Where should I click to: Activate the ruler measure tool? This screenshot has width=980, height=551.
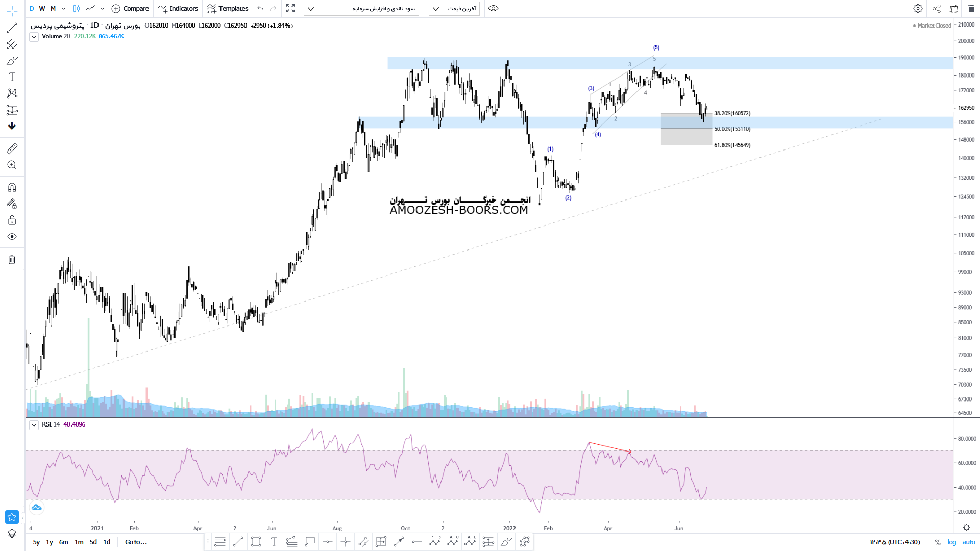pyautogui.click(x=12, y=148)
